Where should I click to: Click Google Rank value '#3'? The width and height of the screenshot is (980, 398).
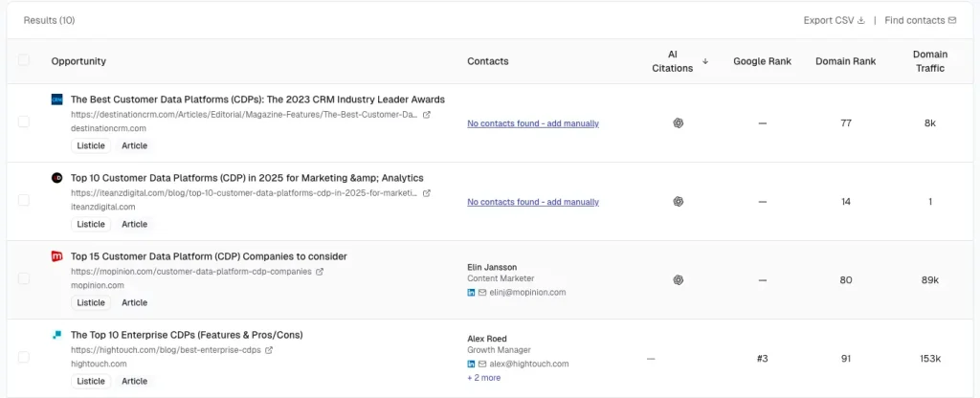coord(762,359)
